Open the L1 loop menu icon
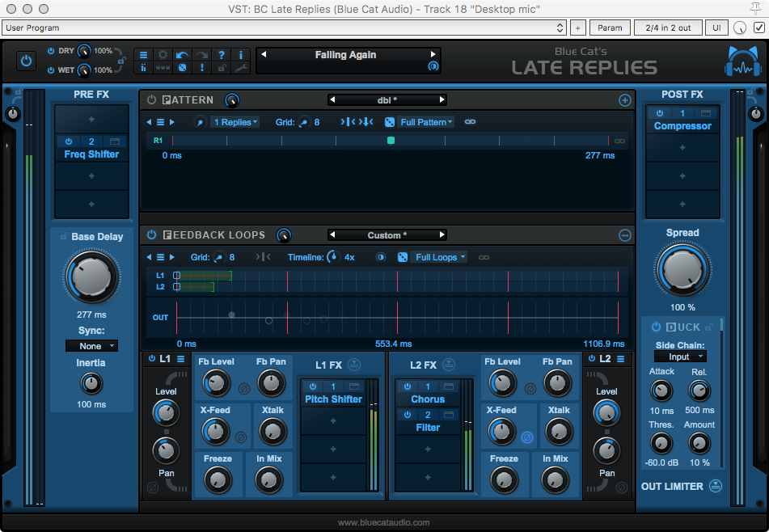Image resolution: width=769 pixels, height=532 pixels. [x=180, y=359]
